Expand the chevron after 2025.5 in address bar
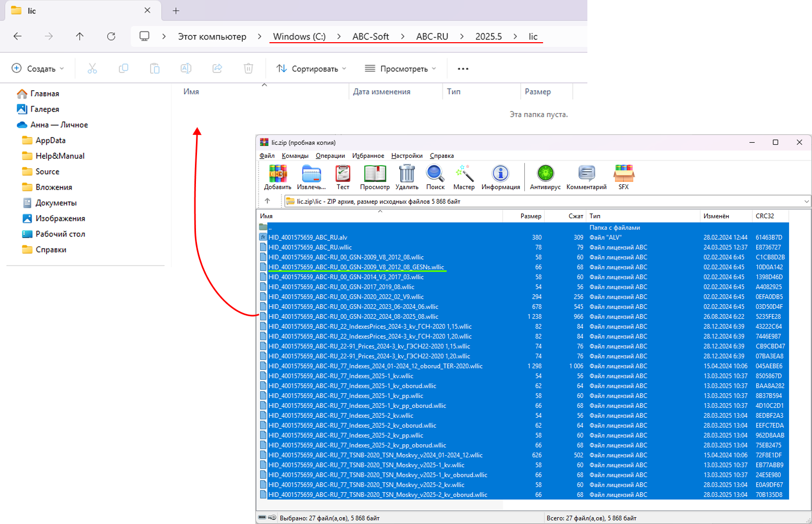This screenshot has height=524, width=812. pos(515,36)
